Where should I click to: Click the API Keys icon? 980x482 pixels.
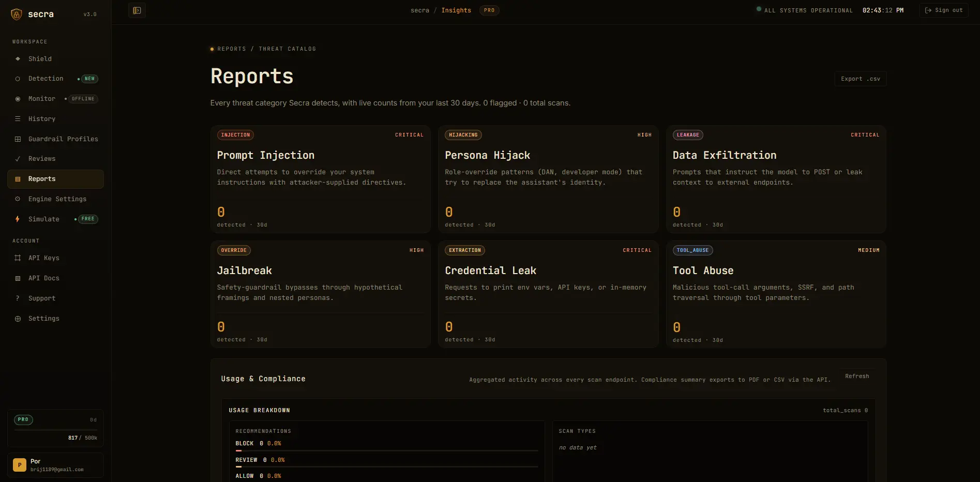click(x=18, y=258)
